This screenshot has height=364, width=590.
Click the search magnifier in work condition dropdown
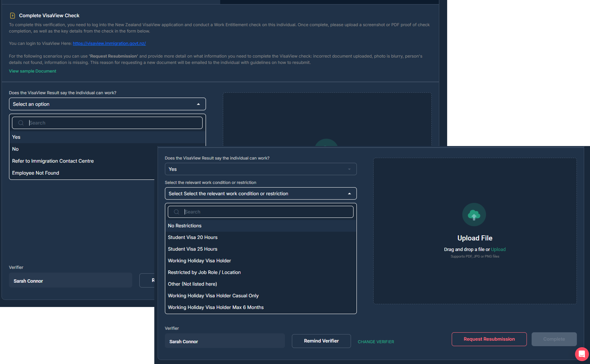[x=177, y=212]
